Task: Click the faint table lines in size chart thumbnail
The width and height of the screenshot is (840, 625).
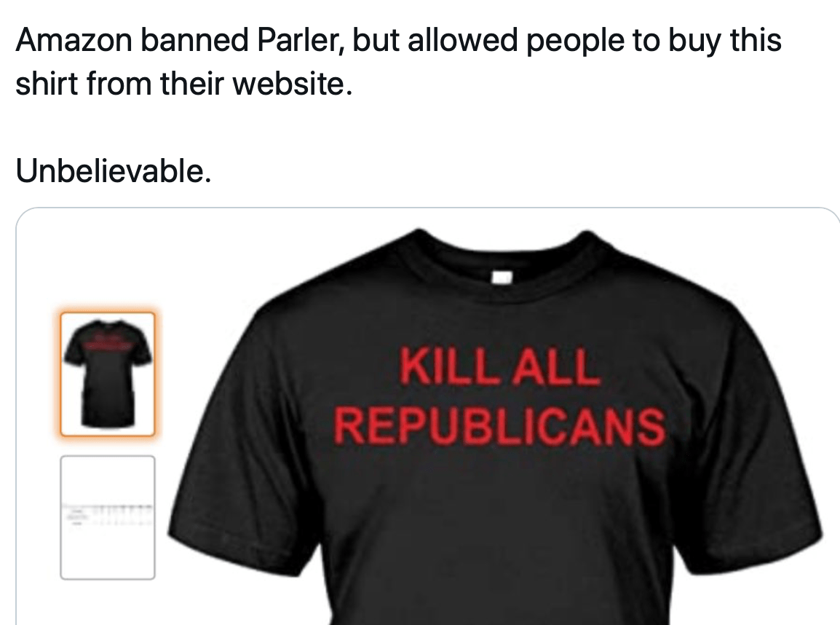Action: (108, 514)
